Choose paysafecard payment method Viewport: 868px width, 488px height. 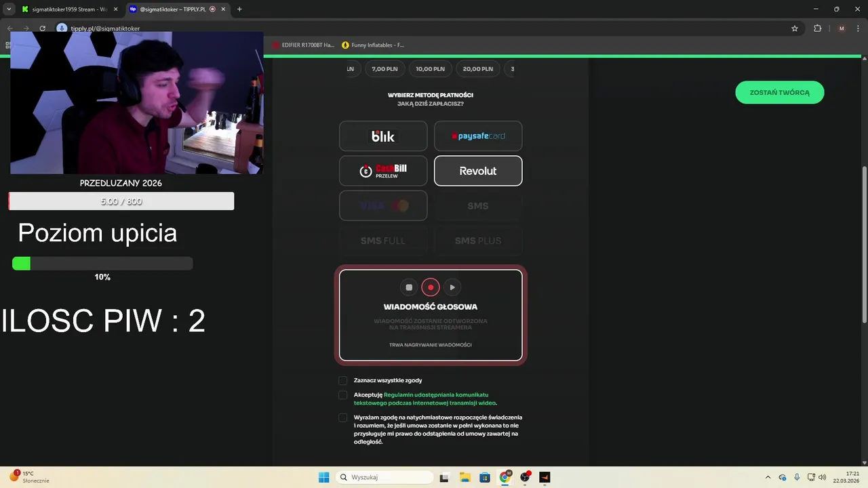478,136
